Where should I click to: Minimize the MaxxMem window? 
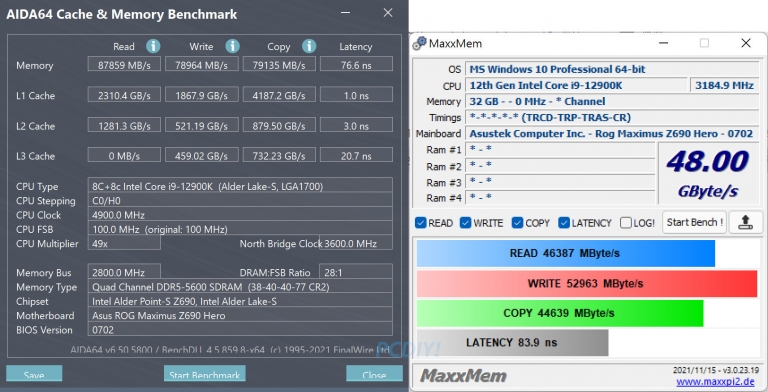663,43
